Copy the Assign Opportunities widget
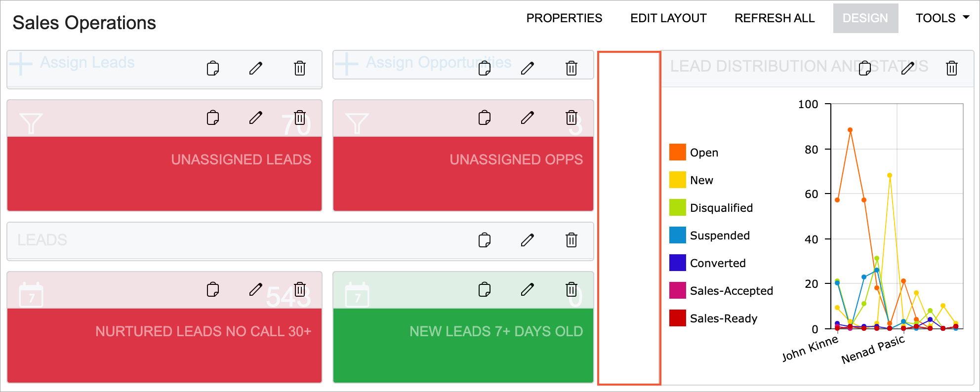 point(485,68)
